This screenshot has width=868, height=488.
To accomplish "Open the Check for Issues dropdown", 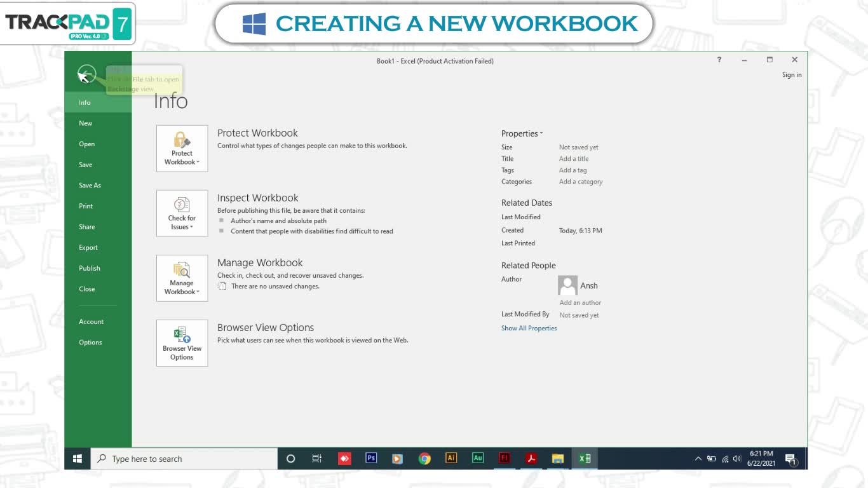I will 182,213.
